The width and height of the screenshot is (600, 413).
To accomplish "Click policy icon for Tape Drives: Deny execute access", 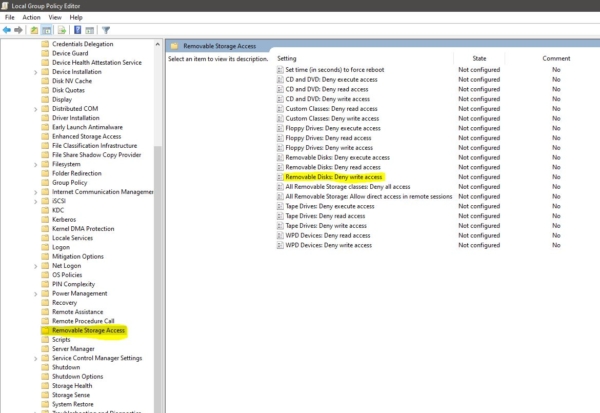I will pyautogui.click(x=280, y=206).
